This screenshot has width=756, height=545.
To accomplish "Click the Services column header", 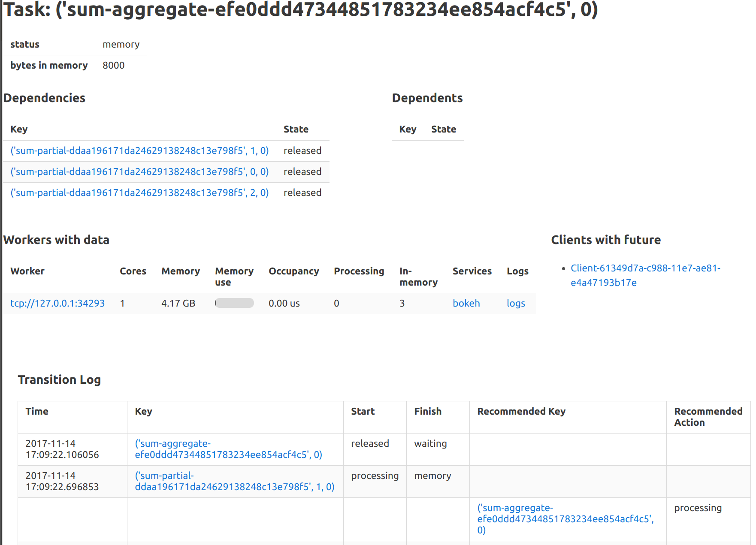I will pyautogui.click(x=472, y=271).
